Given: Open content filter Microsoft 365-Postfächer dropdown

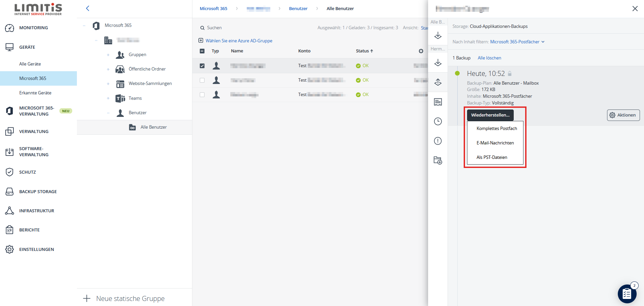Looking at the screenshot, I should (517, 42).
